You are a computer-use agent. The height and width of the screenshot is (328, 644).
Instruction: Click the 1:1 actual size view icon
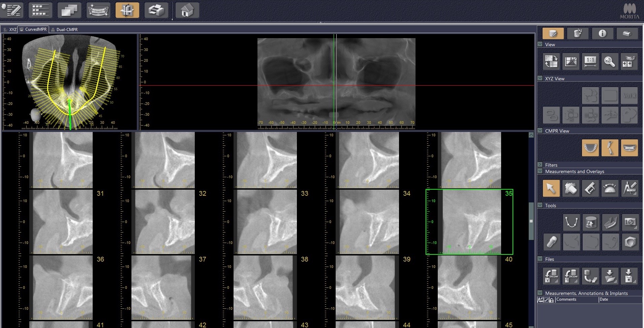coord(590,61)
